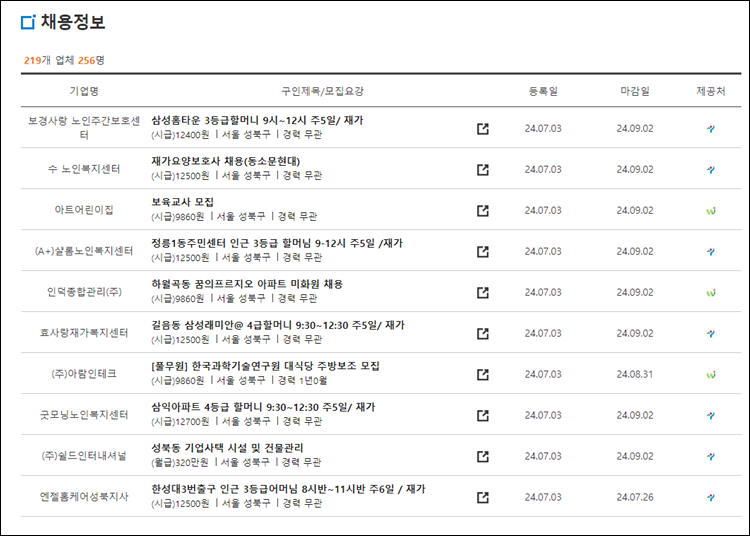This screenshot has width=750, height=536.
Task: Click provider logo in 굿모닝노인복지센터 row
Action: [711, 416]
